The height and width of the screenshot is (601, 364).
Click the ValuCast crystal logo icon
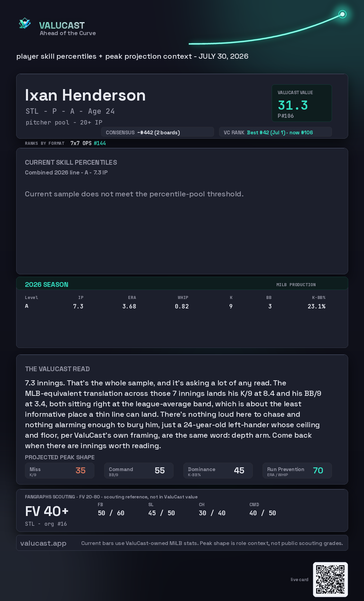[25, 24]
